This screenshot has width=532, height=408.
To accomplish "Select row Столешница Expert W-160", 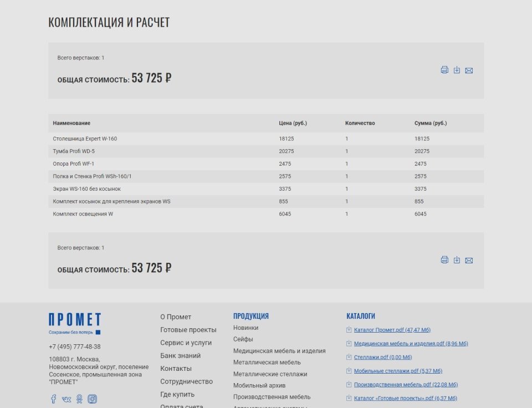I will pos(266,139).
